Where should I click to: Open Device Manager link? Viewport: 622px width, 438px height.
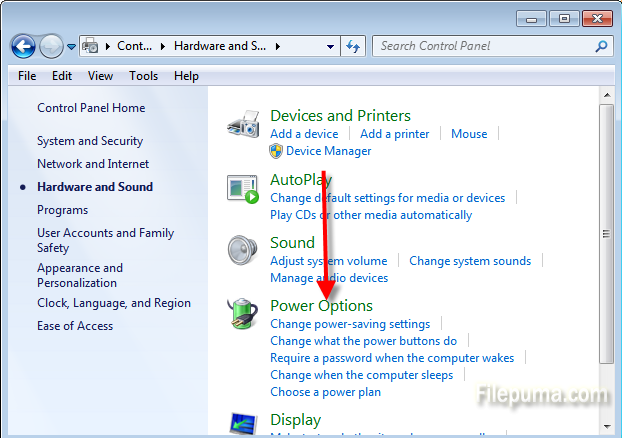328,151
